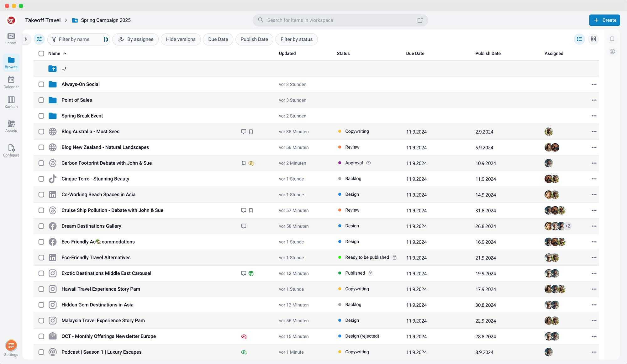Image resolution: width=627 pixels, height=364 pixels.
Task: Open comments on Blog Australia - Must Sees
Action: click(x=244, y=131)
